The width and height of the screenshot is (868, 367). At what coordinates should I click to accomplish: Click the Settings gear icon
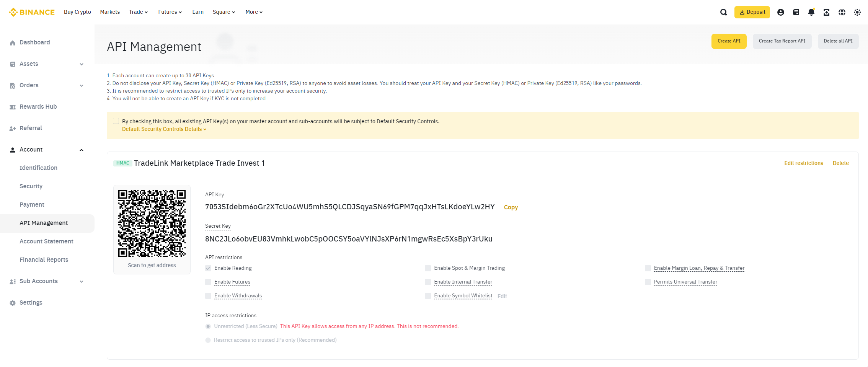click(13, 303)
